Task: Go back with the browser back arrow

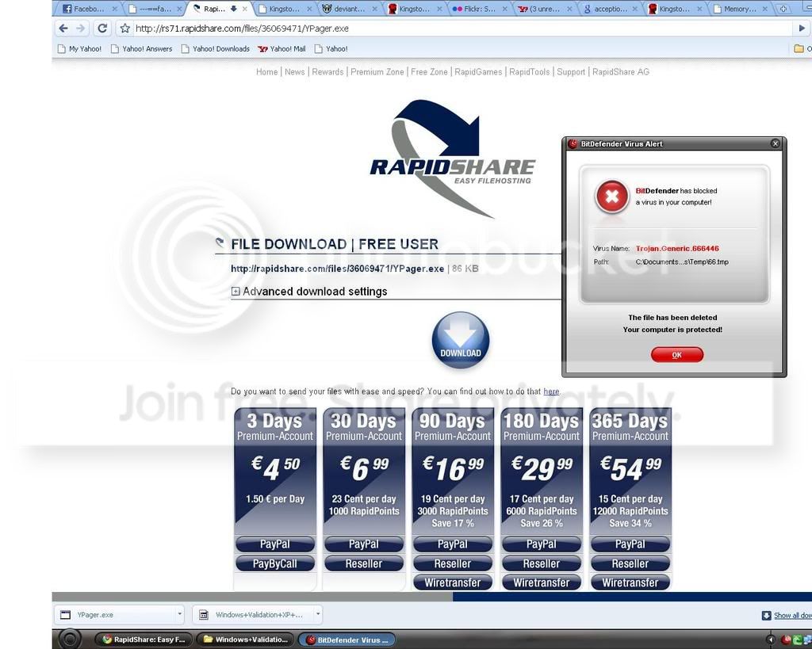Action: click(63, 29)
